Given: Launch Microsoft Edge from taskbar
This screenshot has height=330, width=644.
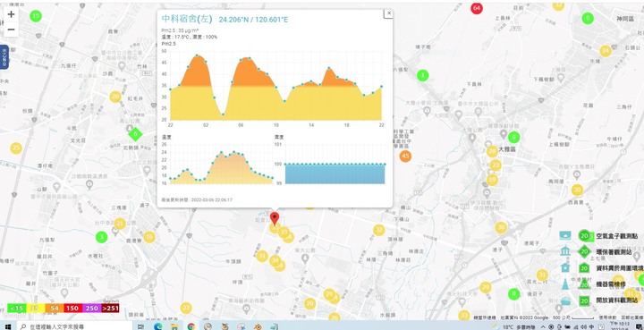Looking at the screenshot, I should point(157,326).
